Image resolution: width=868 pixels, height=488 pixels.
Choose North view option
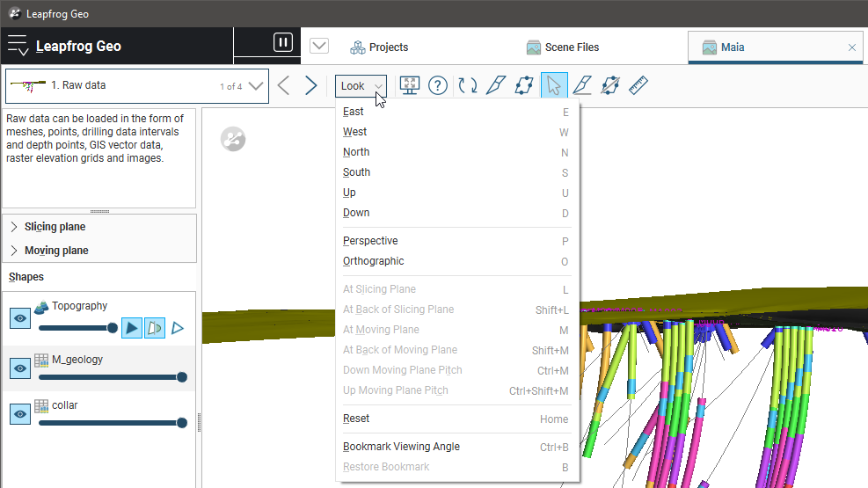(x=456, y=152)
